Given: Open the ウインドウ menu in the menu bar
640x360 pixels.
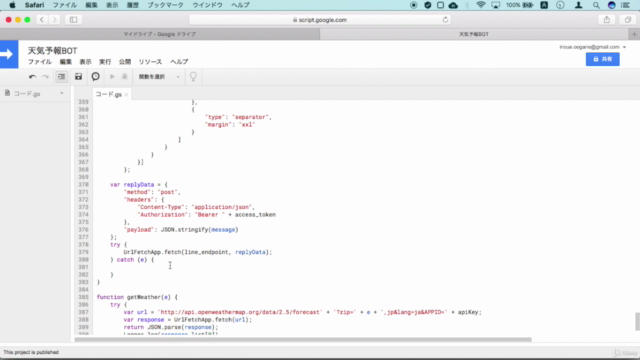Looking at the screenshot, I should [x=207, y=5].
